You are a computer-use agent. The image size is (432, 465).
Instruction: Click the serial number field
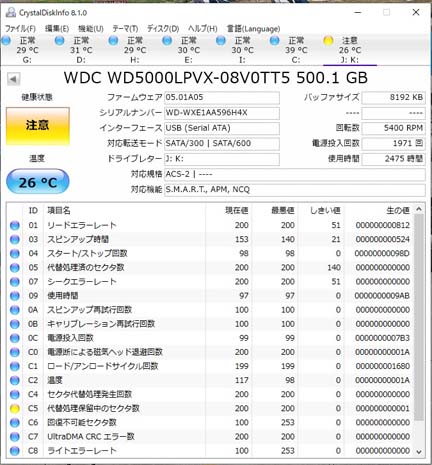pos(222,113)
